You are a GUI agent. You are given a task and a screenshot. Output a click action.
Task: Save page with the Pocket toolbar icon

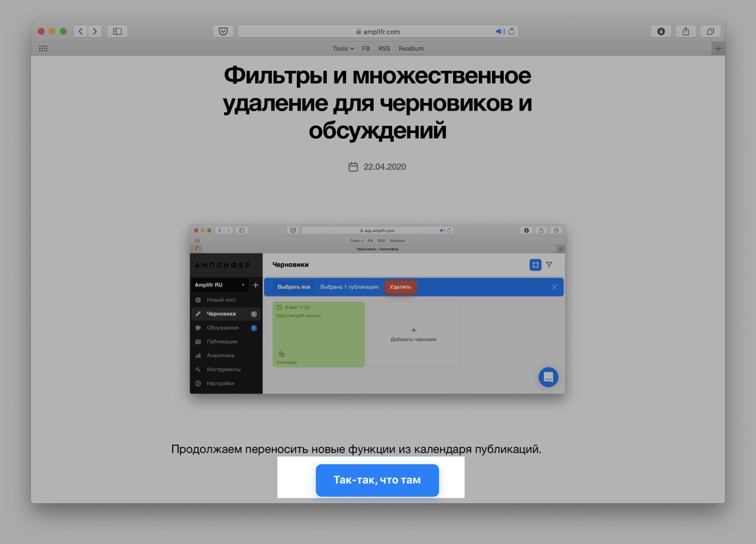click(223, 31)
